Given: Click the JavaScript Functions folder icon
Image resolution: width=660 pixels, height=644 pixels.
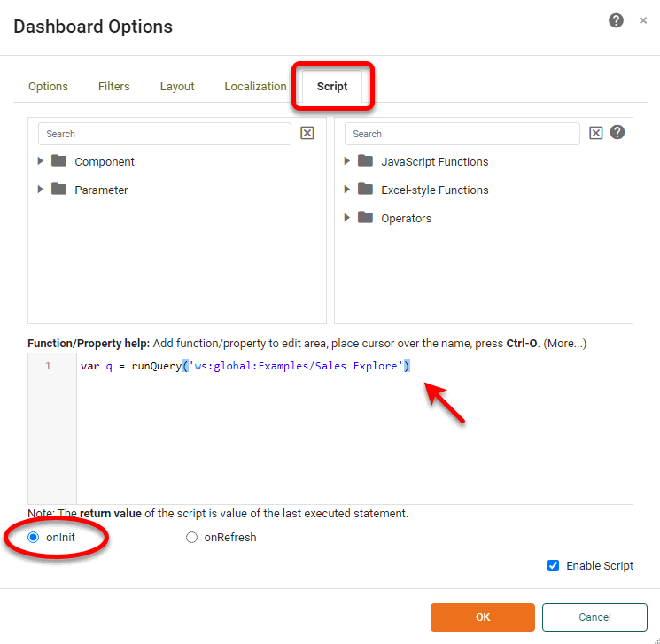Looking at the screenshot, I should coord(366,161).
